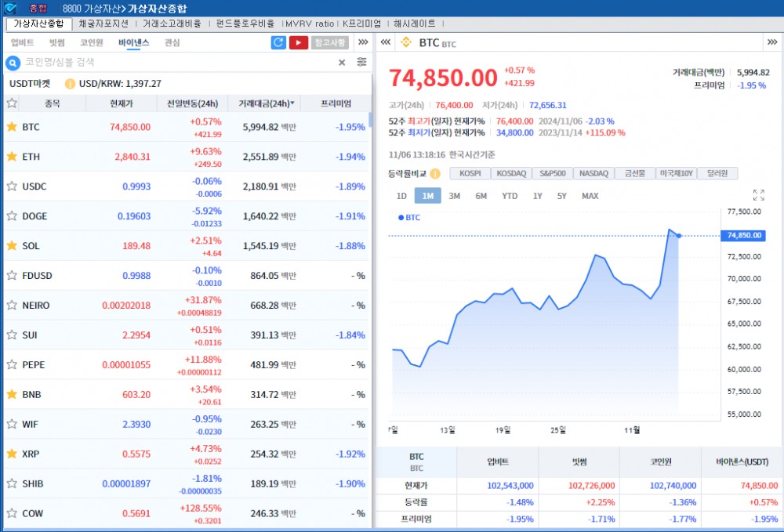Open filter settings icon beside search box
Image resolution: width=784 pixels, height=532 pixels.
coord(361,62)
